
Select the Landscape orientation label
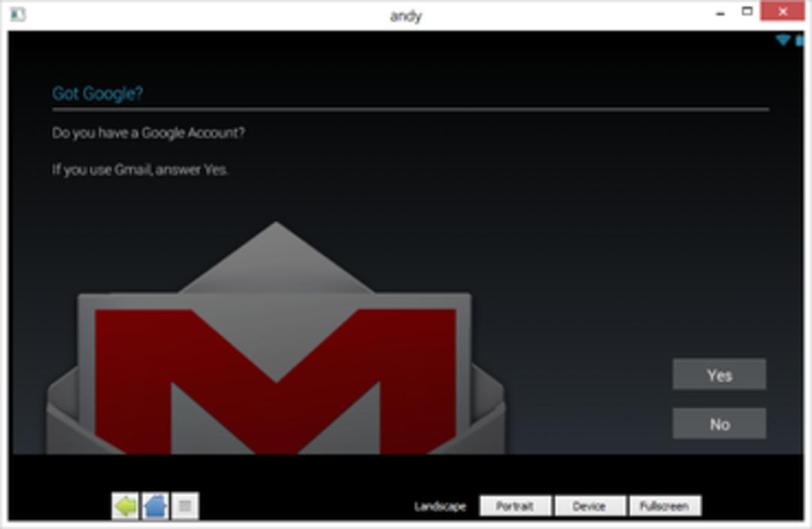tap(440, 506)
